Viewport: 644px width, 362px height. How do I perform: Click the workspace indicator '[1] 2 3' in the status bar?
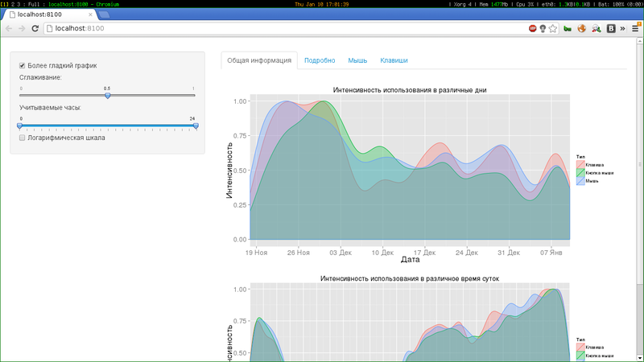(x=11, y=4)
